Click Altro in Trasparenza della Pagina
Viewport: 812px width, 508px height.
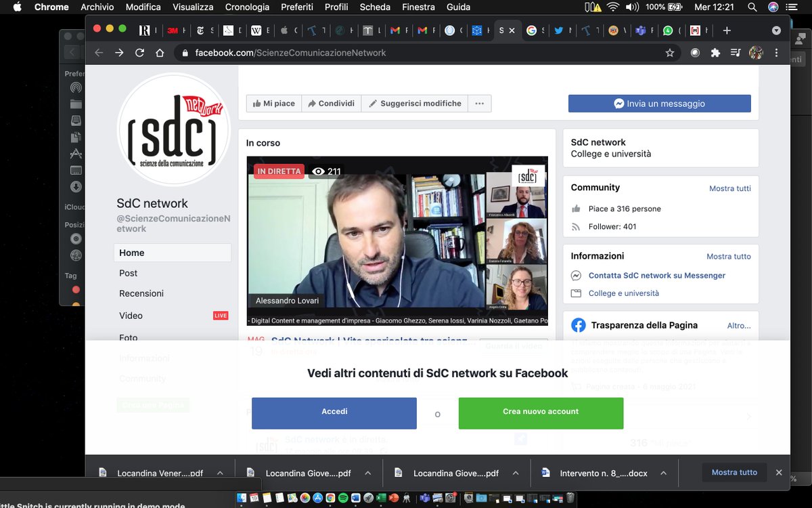(739, 326)
